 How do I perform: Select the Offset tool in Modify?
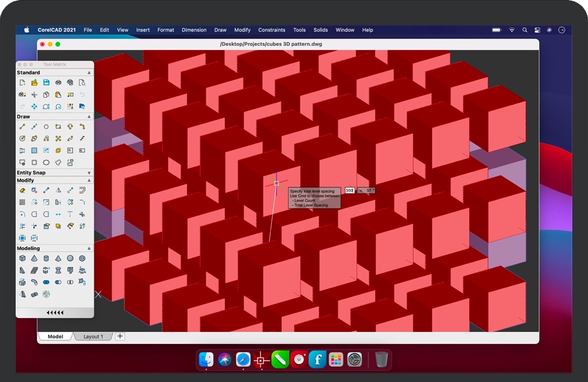tap(82, 190)
